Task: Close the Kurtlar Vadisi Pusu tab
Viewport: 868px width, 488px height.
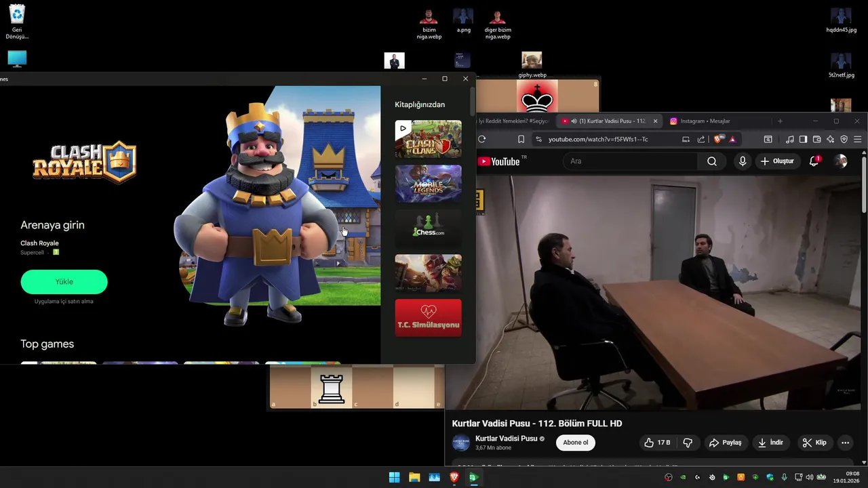Action: click(x=655, y=121)
